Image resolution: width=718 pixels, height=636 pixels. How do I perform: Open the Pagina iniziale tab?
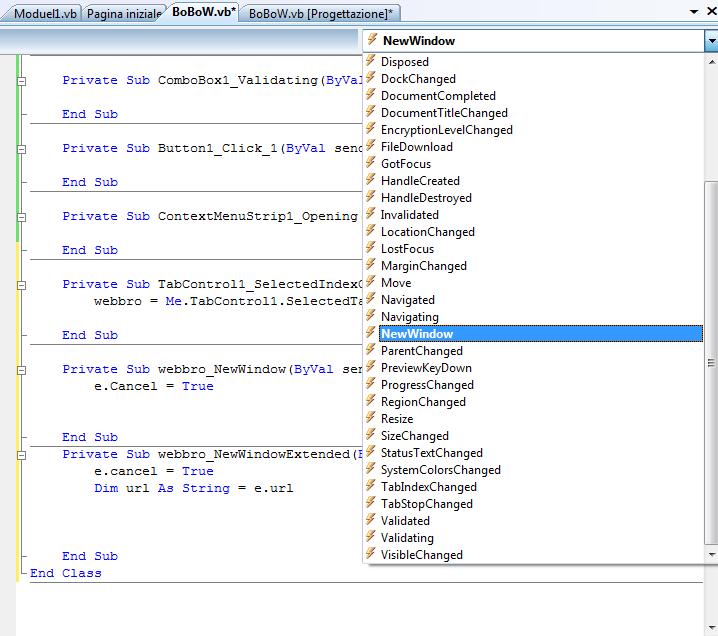point(124,13)
